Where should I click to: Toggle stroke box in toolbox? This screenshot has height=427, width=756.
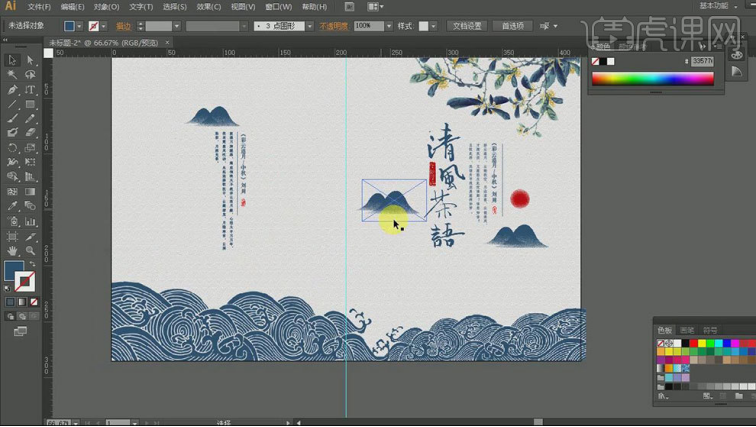[x=25, y=282]
